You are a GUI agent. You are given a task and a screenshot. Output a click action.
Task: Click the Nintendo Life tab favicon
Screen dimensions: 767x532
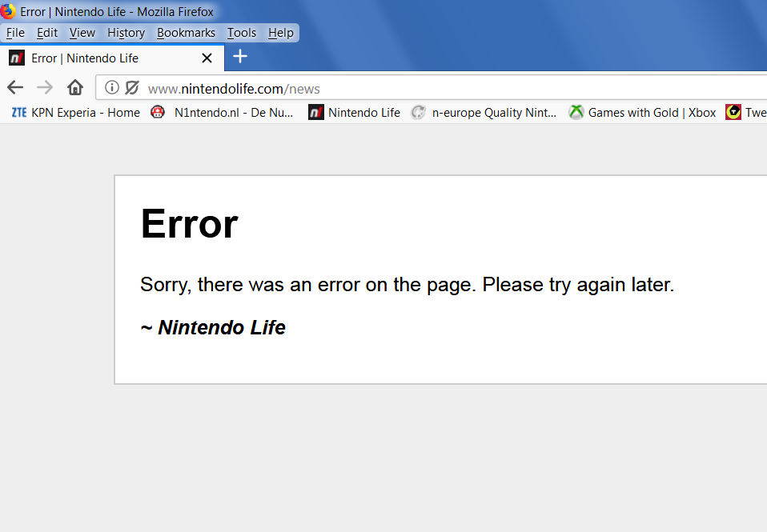tap(17, 58)
